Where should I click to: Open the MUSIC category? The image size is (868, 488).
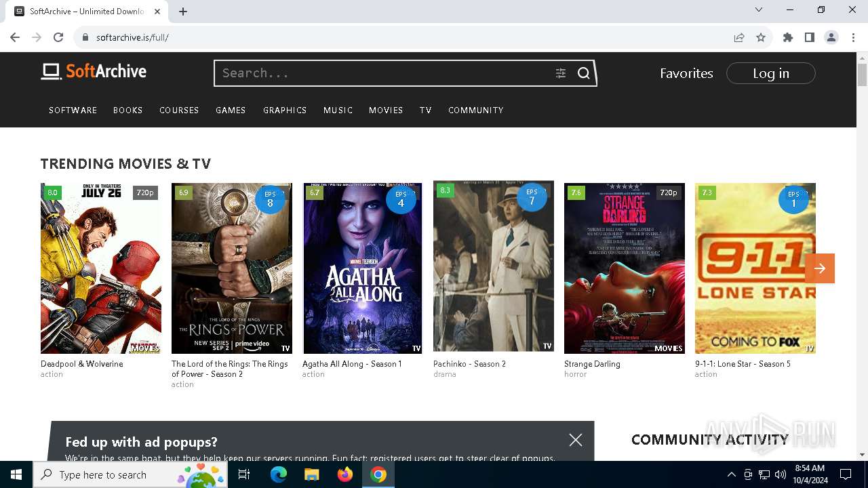point(338,110)
